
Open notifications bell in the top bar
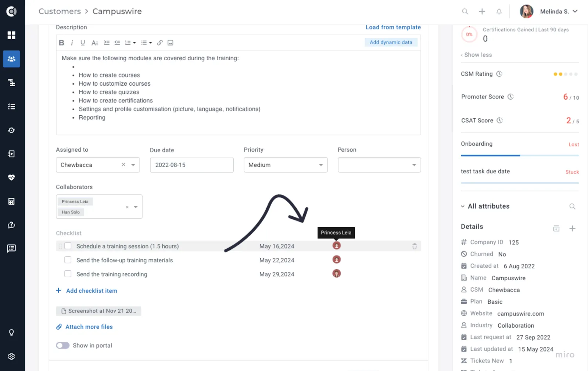pyautogui.click(x=499, y=11)
